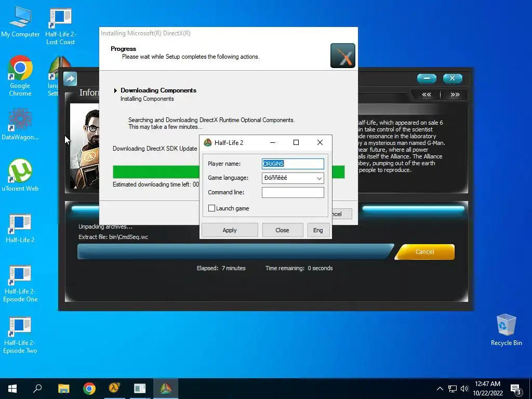The height and width of the screenshot is (399, 532).
Task: Select Half-Life 2 Episode One shortcut
Action: [x=20, y=283]
